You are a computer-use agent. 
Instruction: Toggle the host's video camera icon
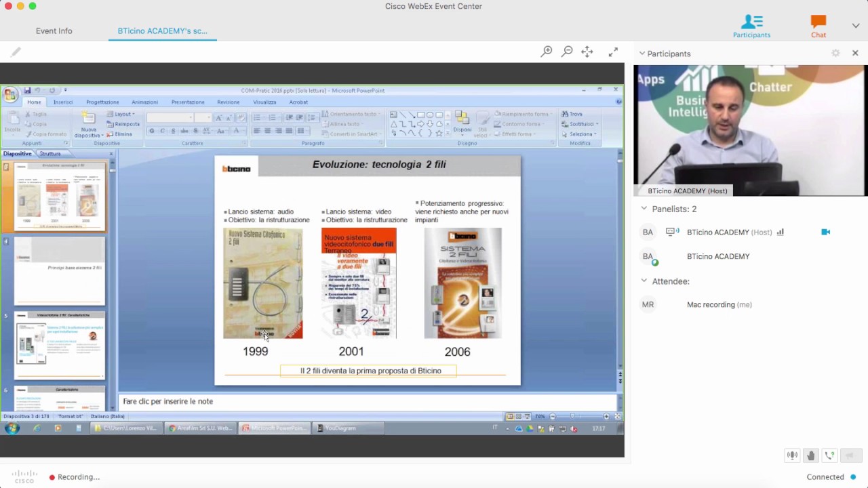coord(825,232)
